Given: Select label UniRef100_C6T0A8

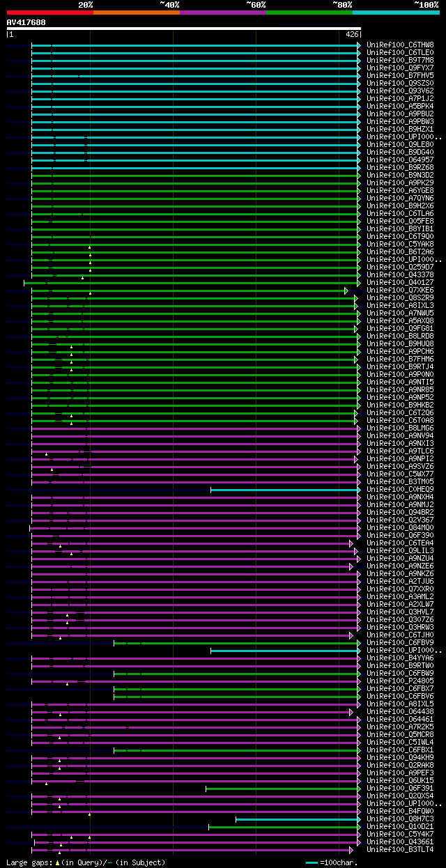Looking at the screenshot, I should coord(400,421).
